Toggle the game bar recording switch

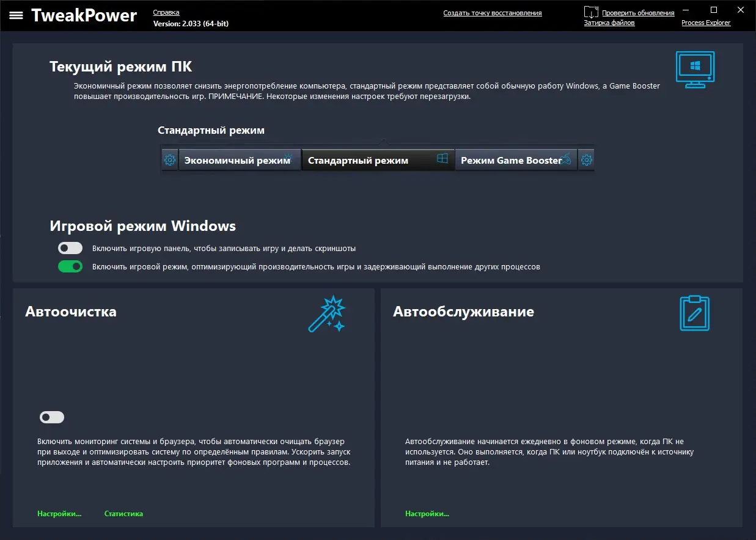(x=70, y=248)
